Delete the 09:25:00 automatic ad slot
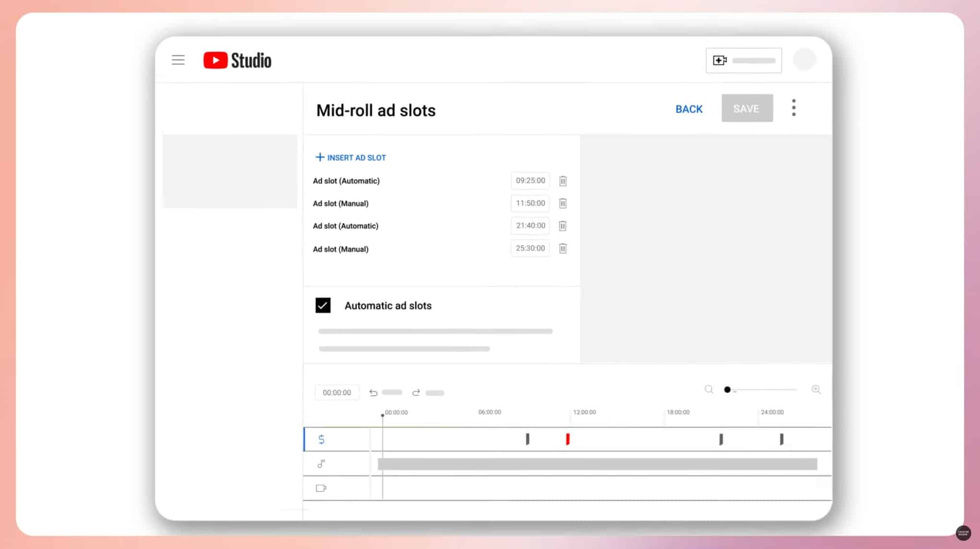This screenshot has height=549, width=980. tap(562, 181)
